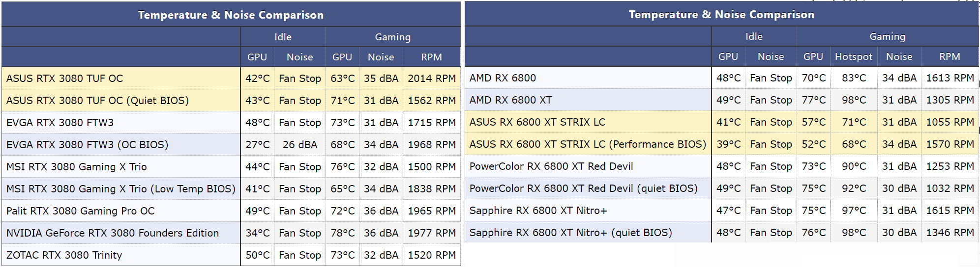Select MSI RTX 3080 Gaming X Trio (Low Temp BIOS)

(x=120, y=189)
